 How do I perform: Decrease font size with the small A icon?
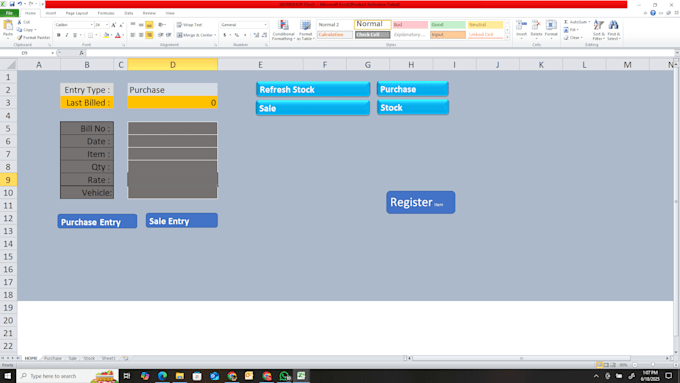pyautogui.click(x=121, y=25)
